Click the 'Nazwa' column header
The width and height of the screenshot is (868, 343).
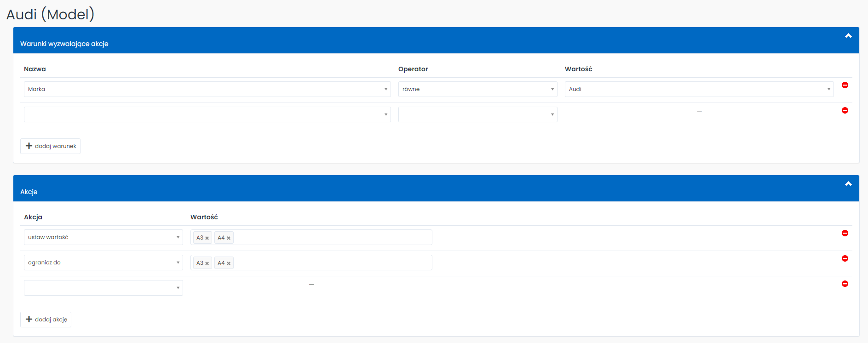(x=35, y=69)
